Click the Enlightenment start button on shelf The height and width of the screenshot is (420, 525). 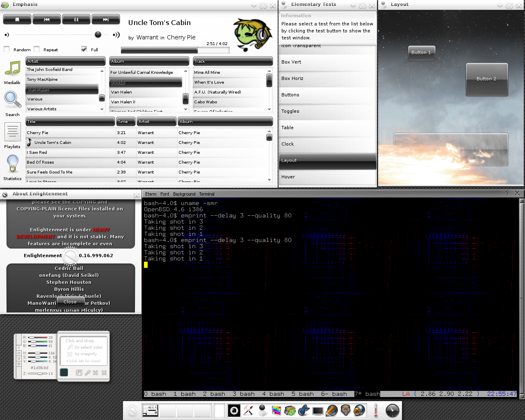[132, 411]
